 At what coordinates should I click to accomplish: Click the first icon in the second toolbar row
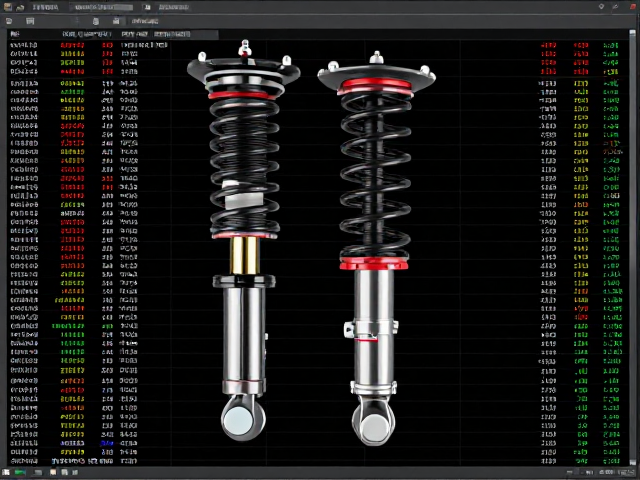tap(9, 21)
